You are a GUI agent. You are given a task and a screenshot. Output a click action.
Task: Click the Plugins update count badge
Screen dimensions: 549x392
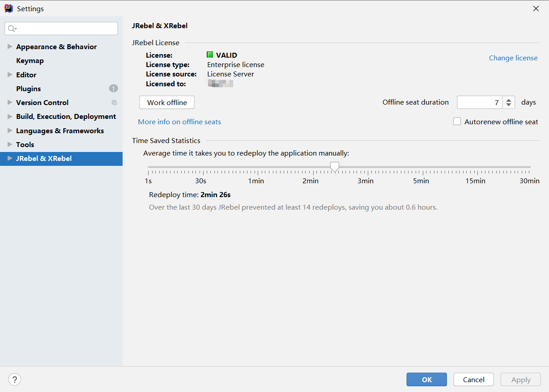[113, 89]
